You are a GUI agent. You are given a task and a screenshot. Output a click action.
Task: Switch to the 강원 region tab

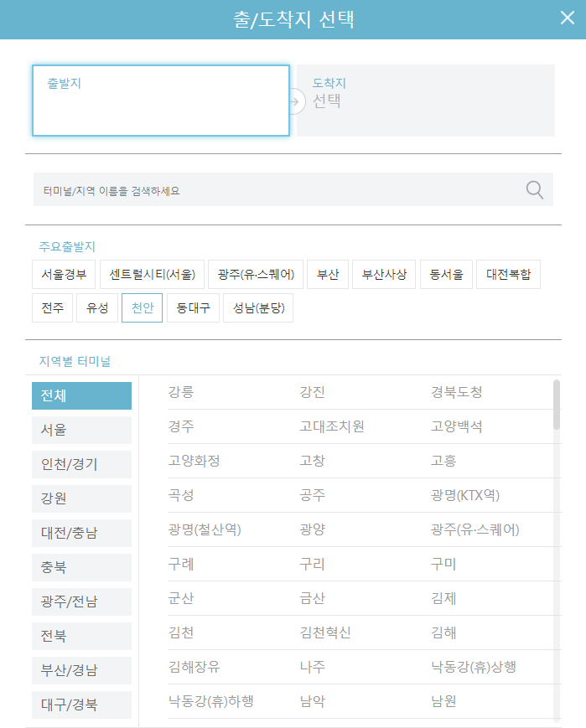tap(82, 498)
